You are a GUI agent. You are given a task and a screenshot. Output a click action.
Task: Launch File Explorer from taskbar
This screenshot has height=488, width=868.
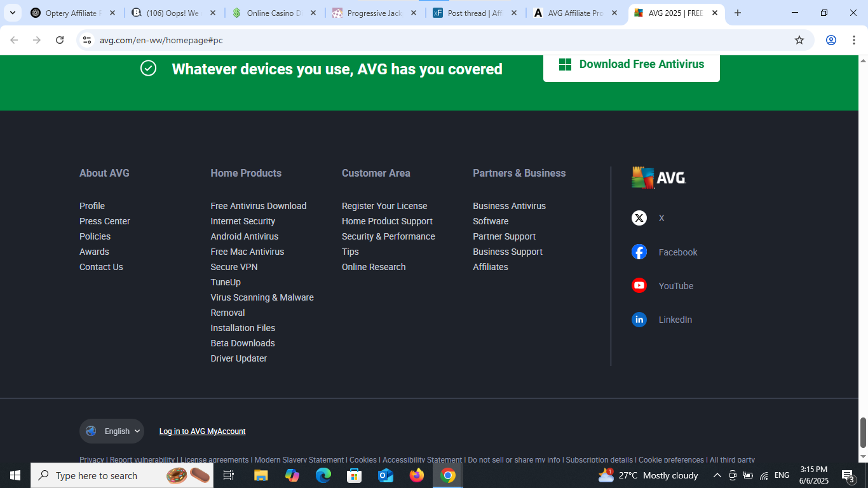[x=261, y=475]
